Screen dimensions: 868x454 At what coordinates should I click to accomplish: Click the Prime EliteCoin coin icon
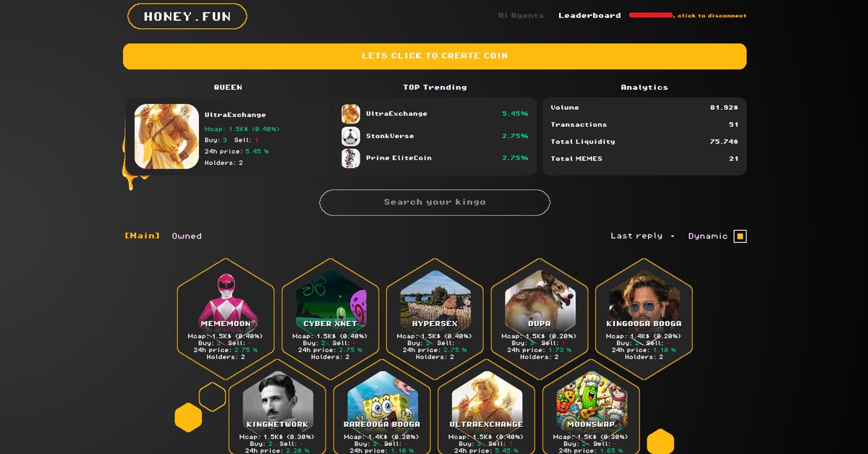point(349,158)
